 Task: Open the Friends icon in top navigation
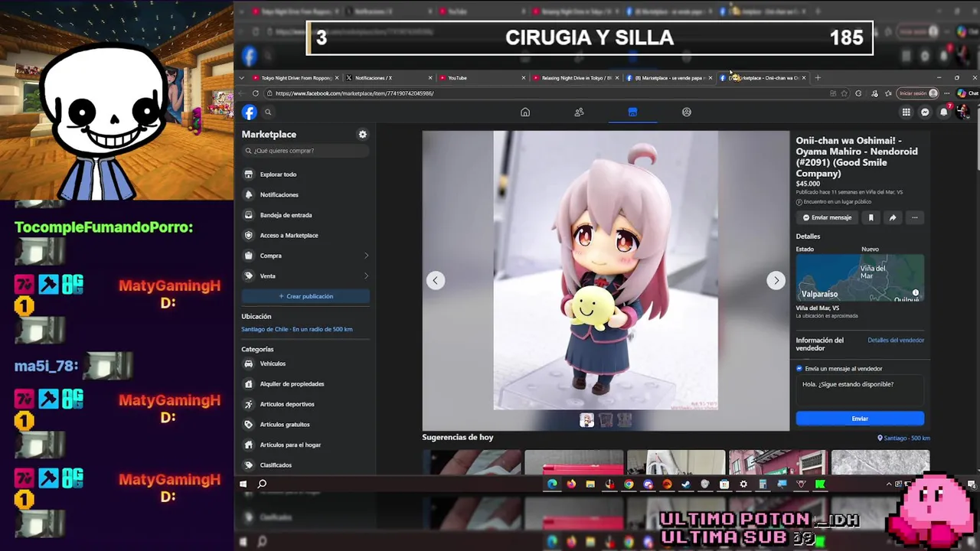[579, 112]
